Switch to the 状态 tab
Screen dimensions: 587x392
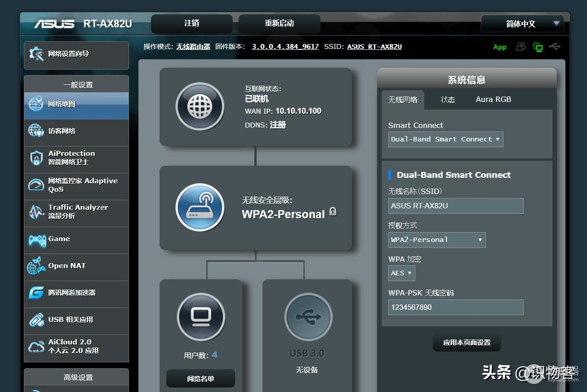(x=448, y=99)
